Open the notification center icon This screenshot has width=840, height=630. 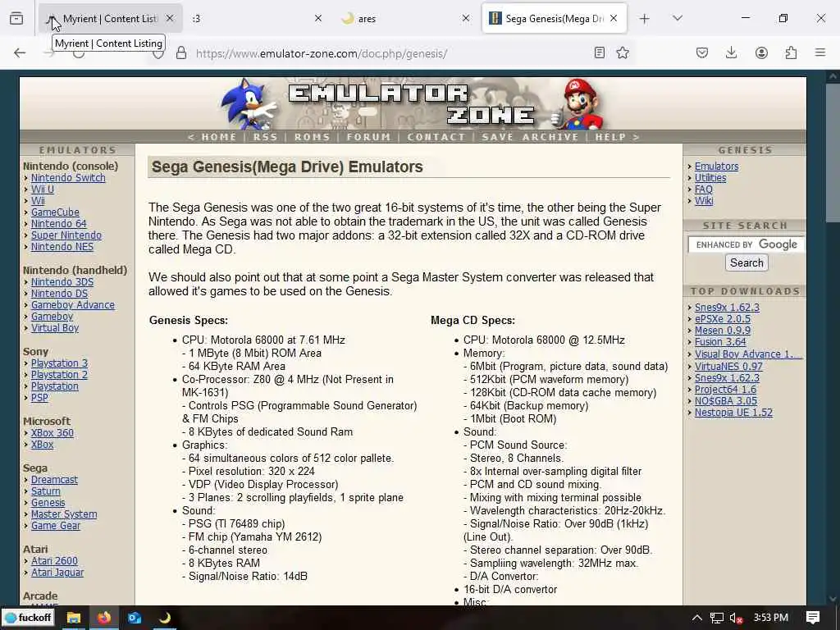point(813,618)
